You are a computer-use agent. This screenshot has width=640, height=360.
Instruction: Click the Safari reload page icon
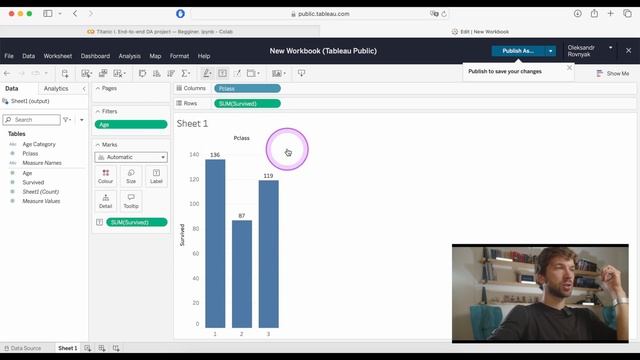[444, 14]
